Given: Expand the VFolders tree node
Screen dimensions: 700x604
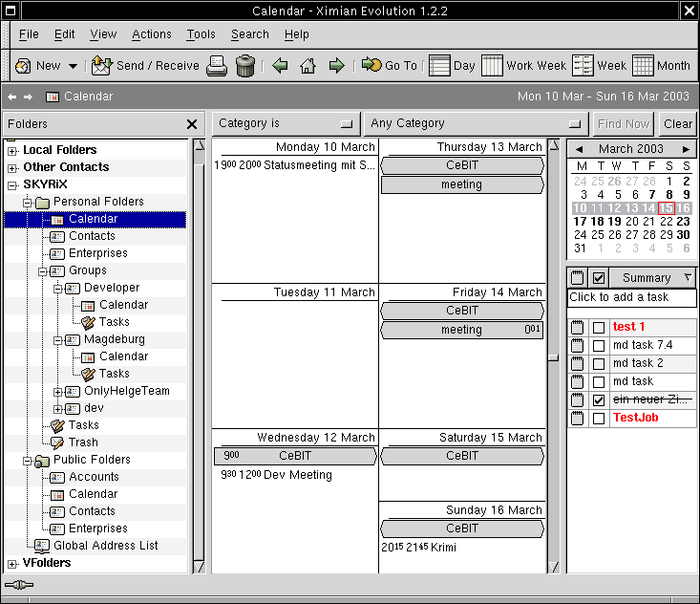Looking at the screenshot, I should (x=12, y=564).
